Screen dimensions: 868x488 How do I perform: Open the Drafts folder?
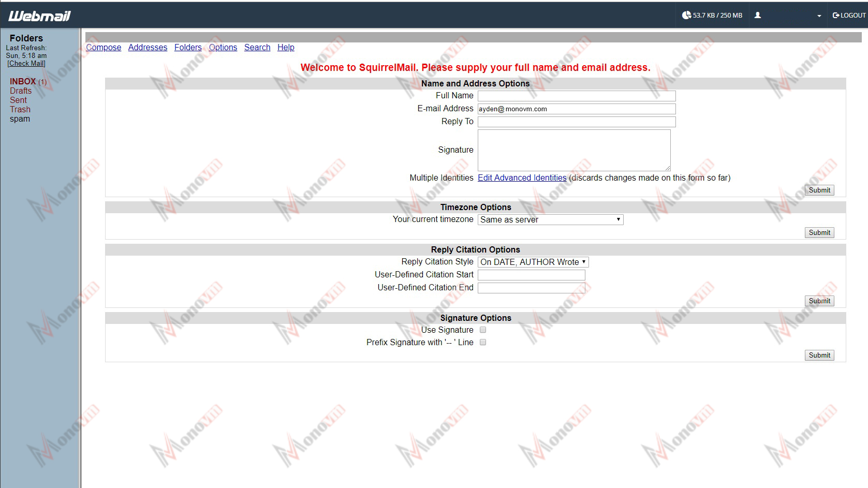coord(21,91)
